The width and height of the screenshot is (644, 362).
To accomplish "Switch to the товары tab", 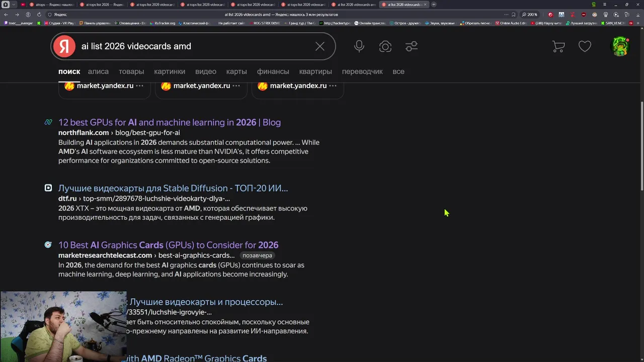I will 131,71.
